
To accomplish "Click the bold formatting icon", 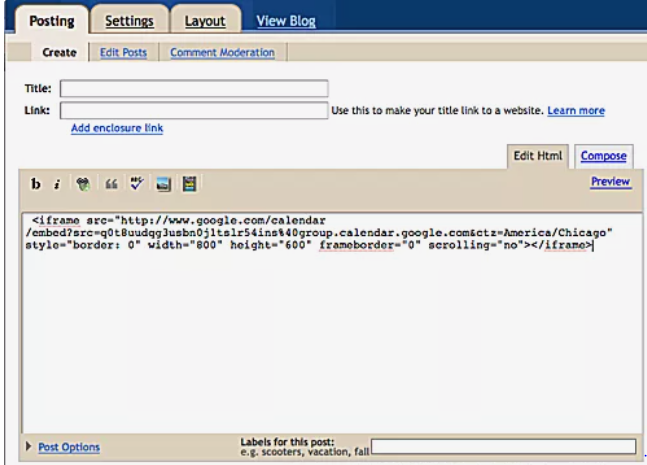I will tap(36, 184).
